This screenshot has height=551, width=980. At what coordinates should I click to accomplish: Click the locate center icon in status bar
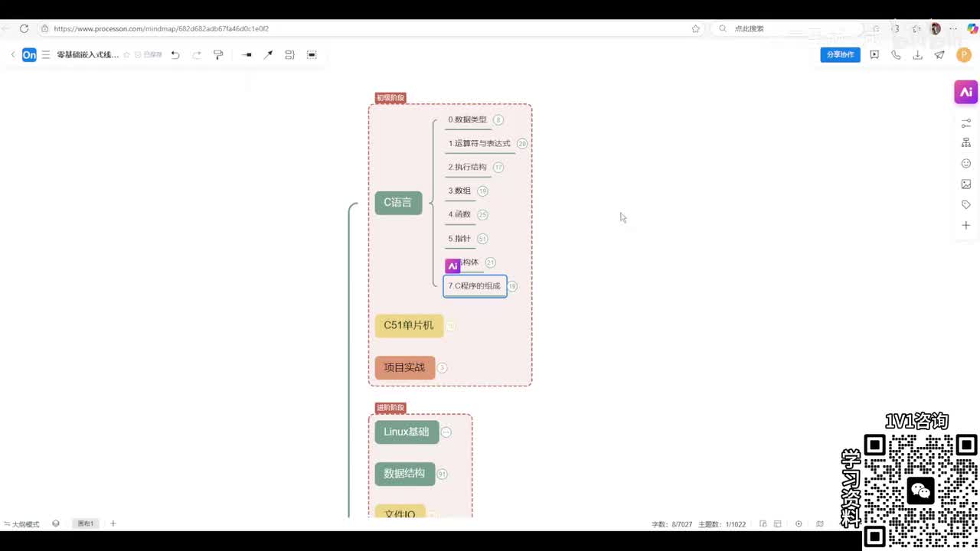point(799,524)
